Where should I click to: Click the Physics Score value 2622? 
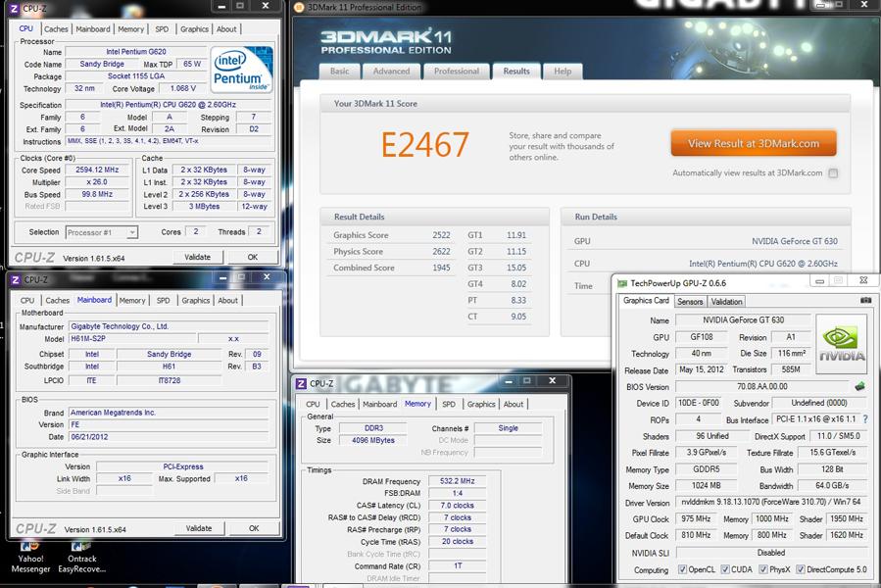click(x=441, y=251)
